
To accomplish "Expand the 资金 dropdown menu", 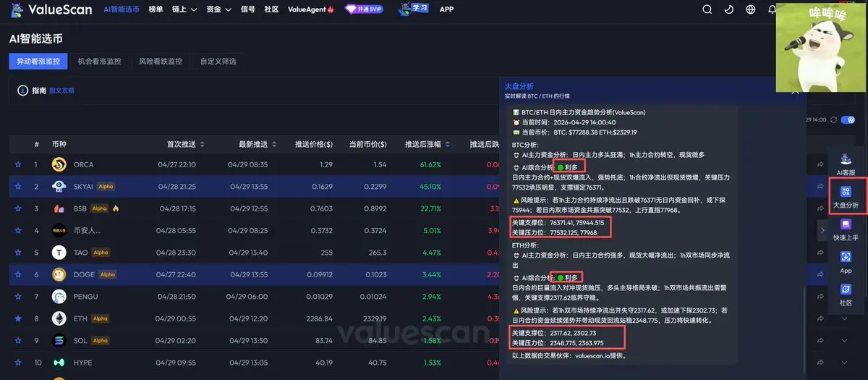I will click(218, 9).
